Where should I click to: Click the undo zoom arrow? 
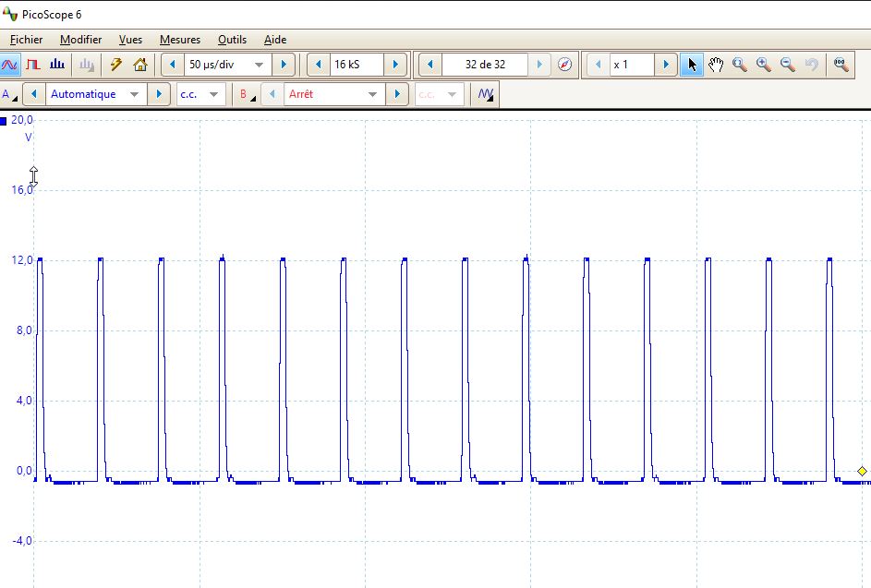click(x=812, y=65)
